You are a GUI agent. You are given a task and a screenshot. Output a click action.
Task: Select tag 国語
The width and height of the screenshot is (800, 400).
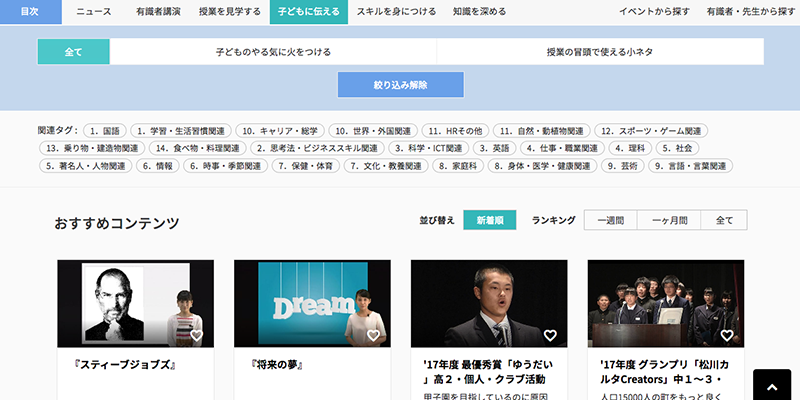pos(104,130)
